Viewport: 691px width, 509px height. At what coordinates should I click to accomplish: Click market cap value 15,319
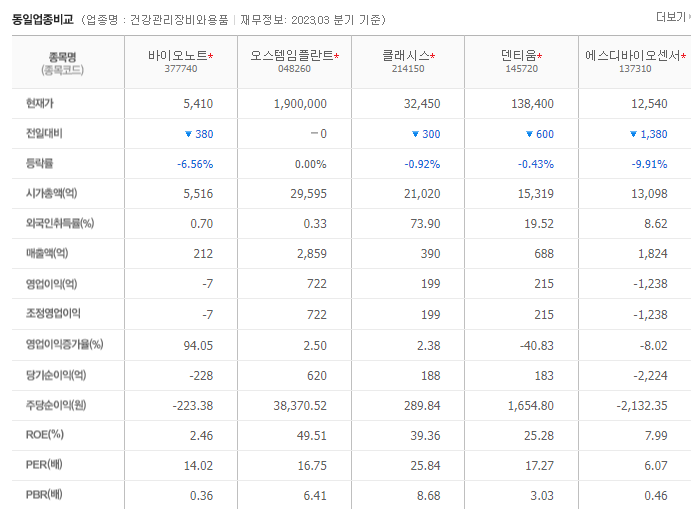[x=535, y=193]
